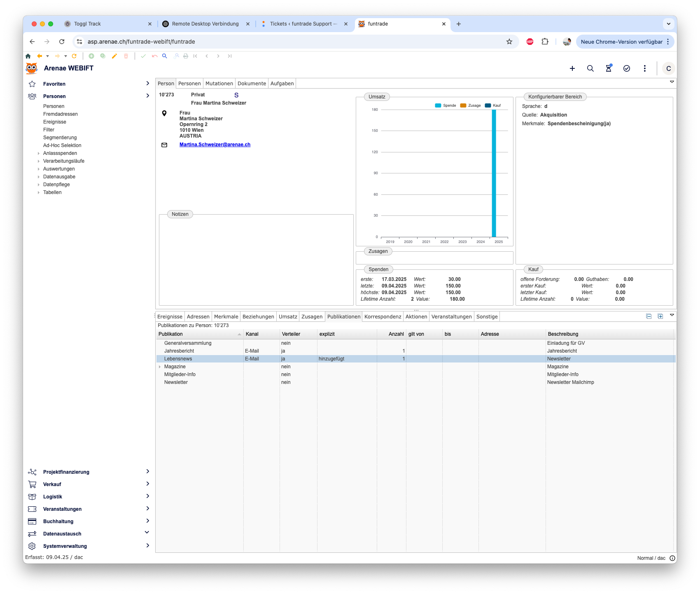700x594 pixels.
Task: Switch to the Mutationen tab
Action: tap(219, 83)
